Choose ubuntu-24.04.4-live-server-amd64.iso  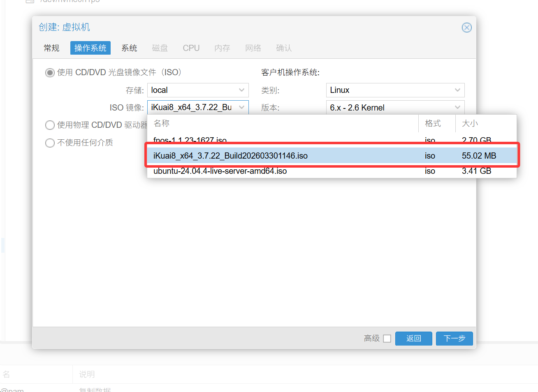220,171
